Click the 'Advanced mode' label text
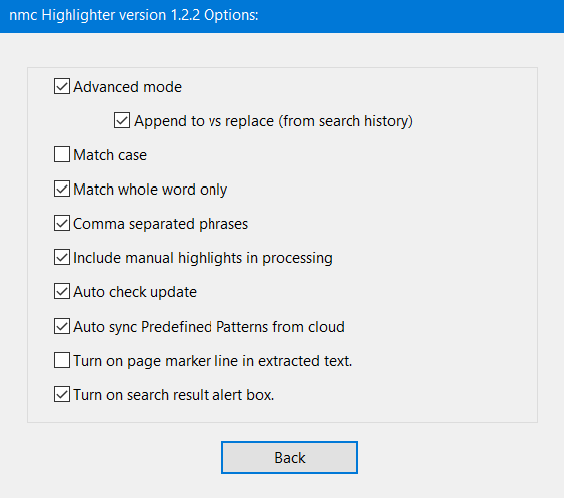 pos(128,87)
